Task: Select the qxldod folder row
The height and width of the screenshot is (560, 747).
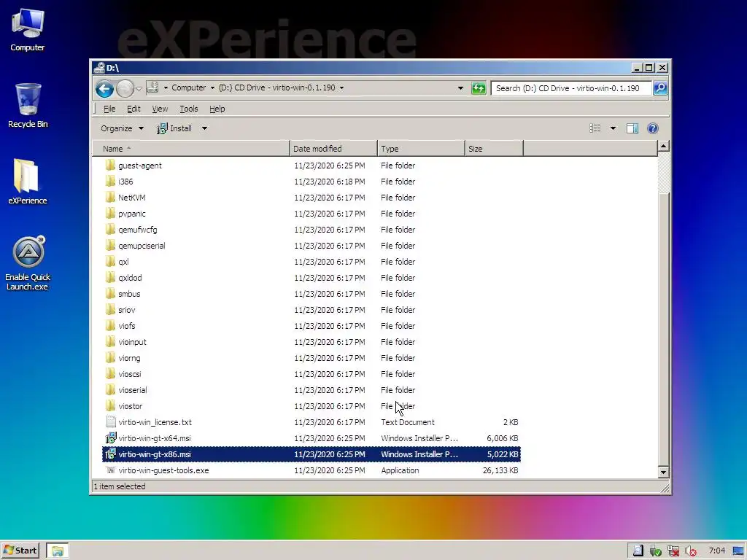Action: (311, 278)
